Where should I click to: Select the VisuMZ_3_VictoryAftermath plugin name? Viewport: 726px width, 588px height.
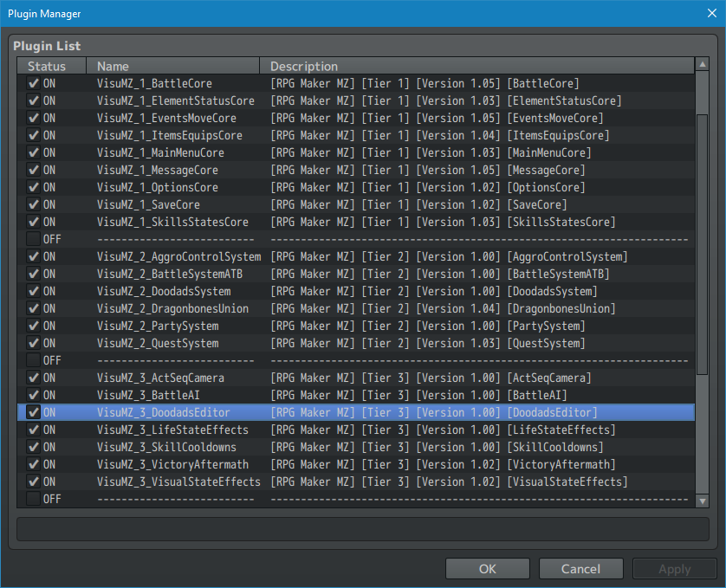172,464
